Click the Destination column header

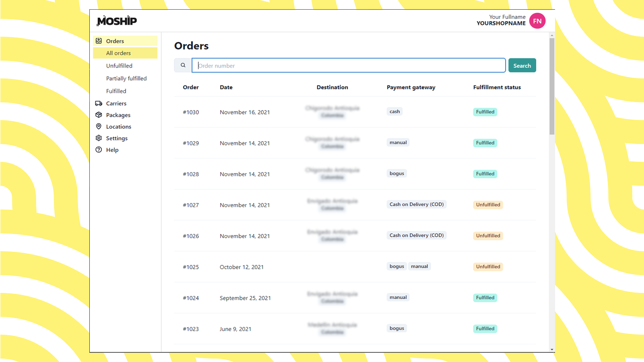point(332,87)
